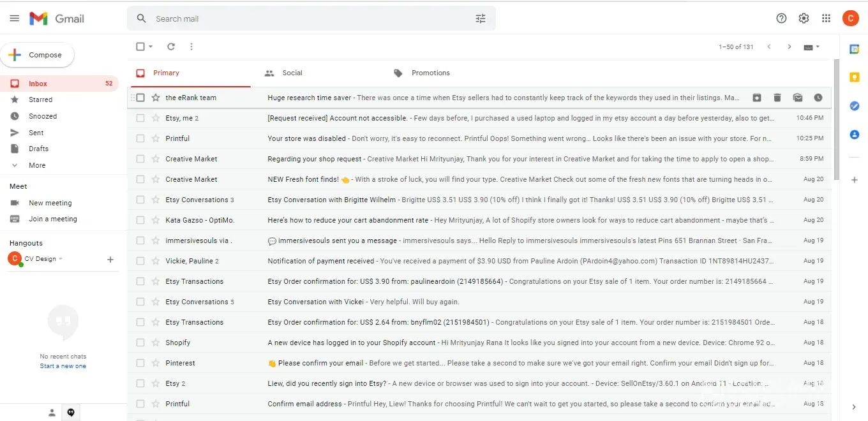Open Google Keep in side panel
Image resolution: width=868 pixels, height=421 pixels.
pos(854,77)
